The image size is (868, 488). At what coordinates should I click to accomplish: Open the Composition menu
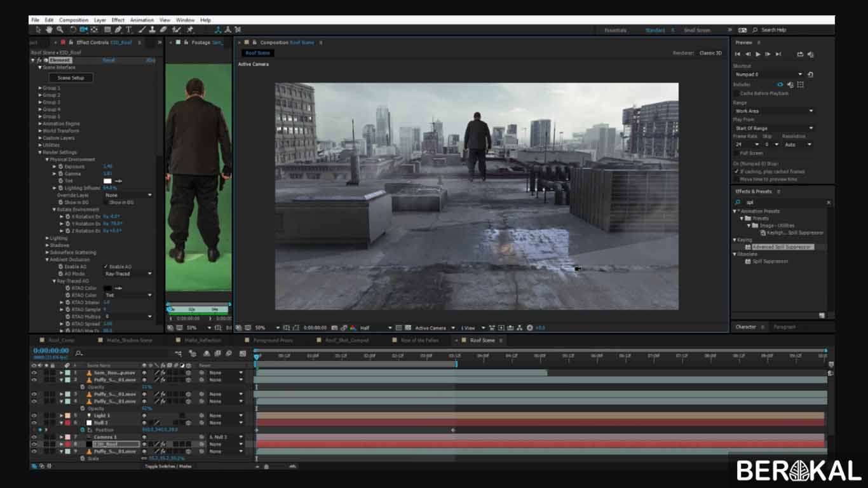tap(74, 20)
